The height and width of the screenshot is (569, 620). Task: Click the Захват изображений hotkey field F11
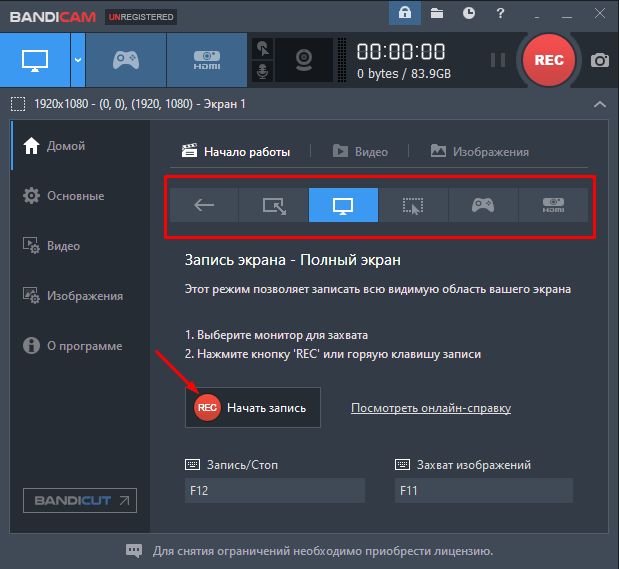pos(484,490)
